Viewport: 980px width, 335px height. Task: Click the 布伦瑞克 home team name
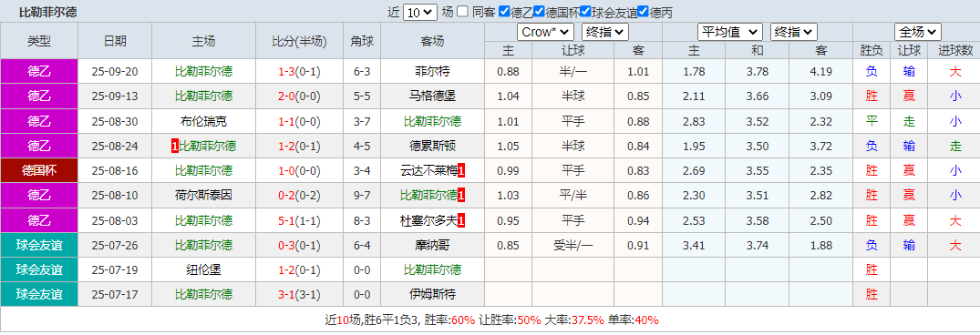[204, 121]
